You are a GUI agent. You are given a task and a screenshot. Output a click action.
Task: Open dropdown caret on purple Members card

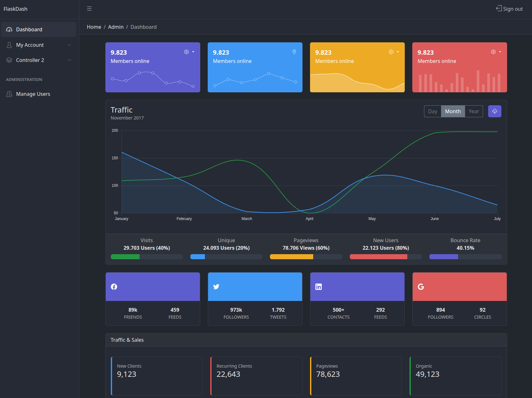click(x=193, y=52)
